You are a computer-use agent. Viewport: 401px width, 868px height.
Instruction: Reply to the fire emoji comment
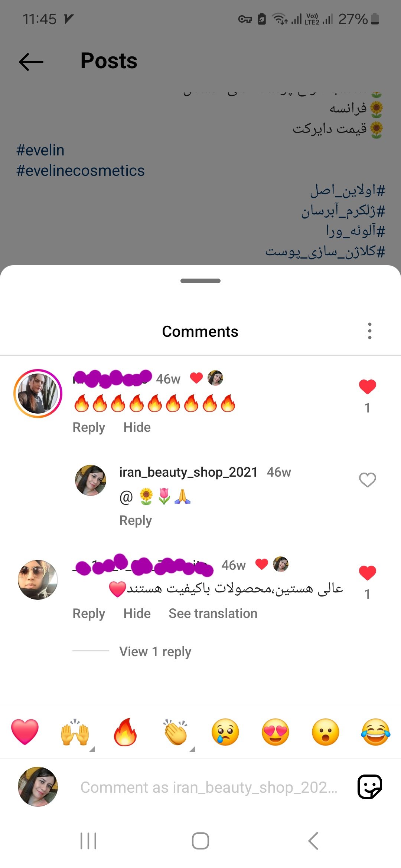89,427
